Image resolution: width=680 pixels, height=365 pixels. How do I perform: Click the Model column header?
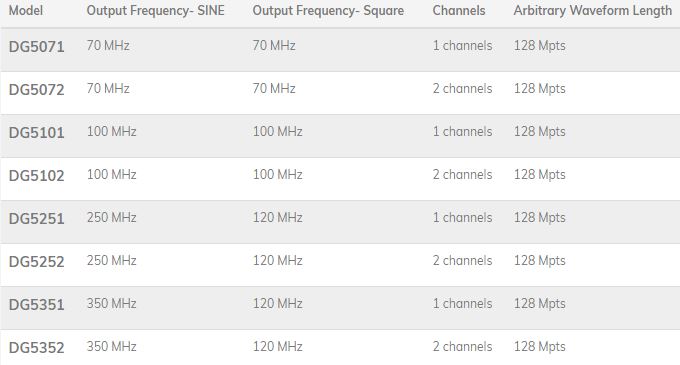pyautogui.click(x=26, y=10)
